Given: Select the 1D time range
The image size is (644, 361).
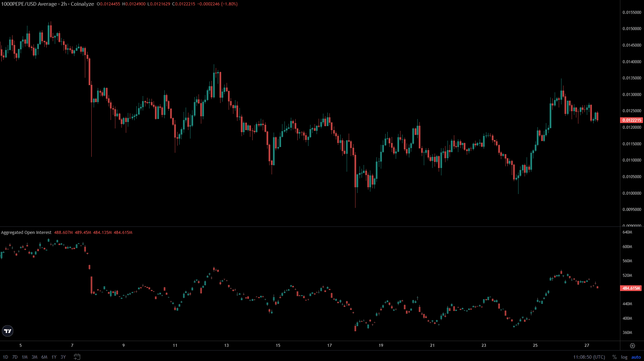Looking at the screenshot, I should point(5,357).
